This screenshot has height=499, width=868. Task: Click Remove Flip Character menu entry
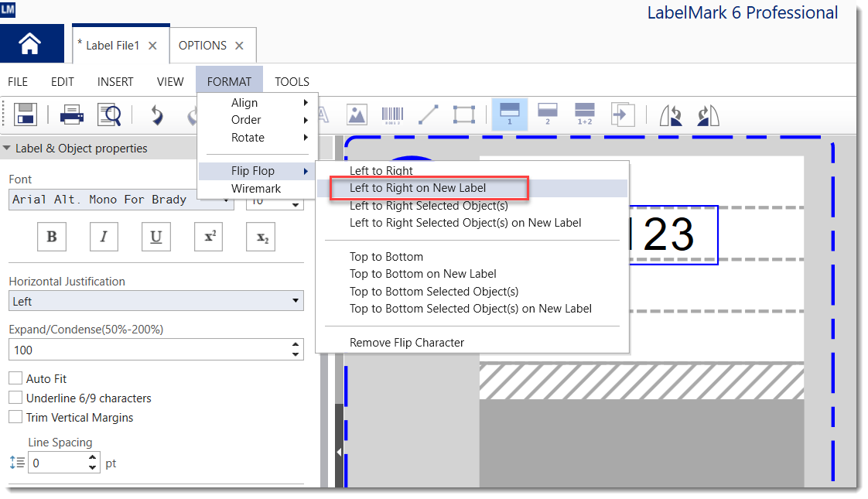coord(407,343)
